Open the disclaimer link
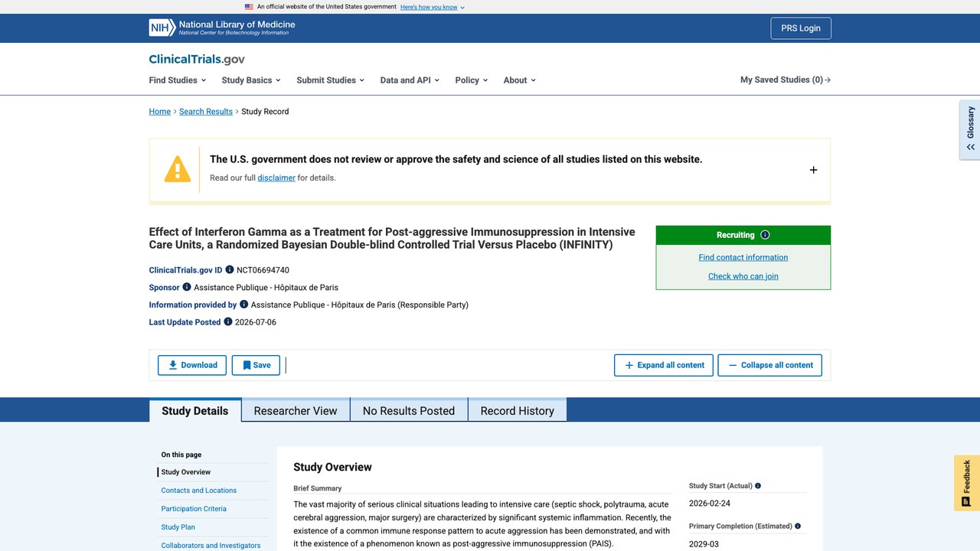The width and height of the screenshot is (980, 551). click(276, 178)
